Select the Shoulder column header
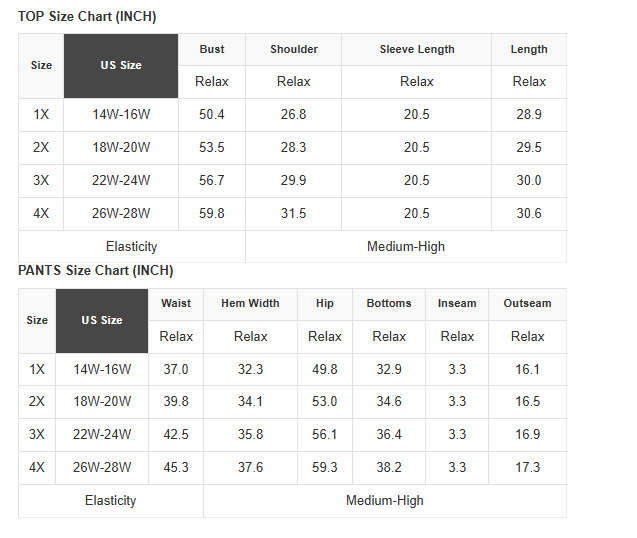Viewport: 637px width, 538px height. pos(294,49)
